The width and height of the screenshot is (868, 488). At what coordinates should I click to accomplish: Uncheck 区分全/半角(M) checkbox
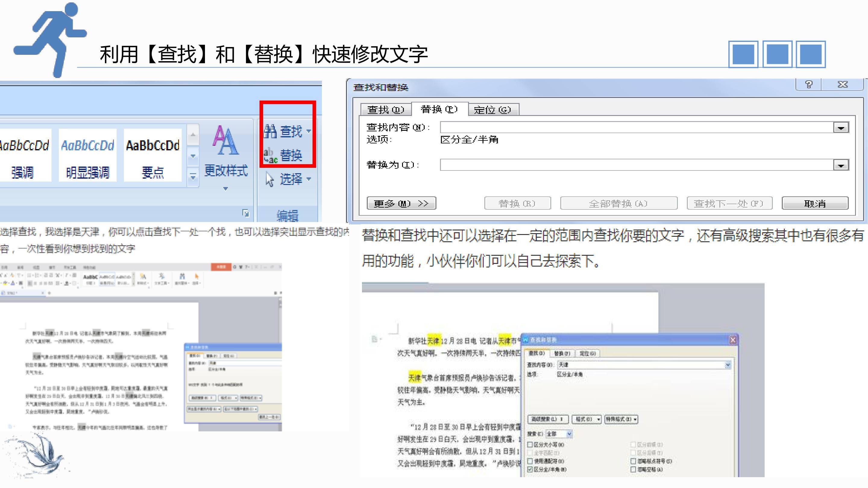(530, 469)
